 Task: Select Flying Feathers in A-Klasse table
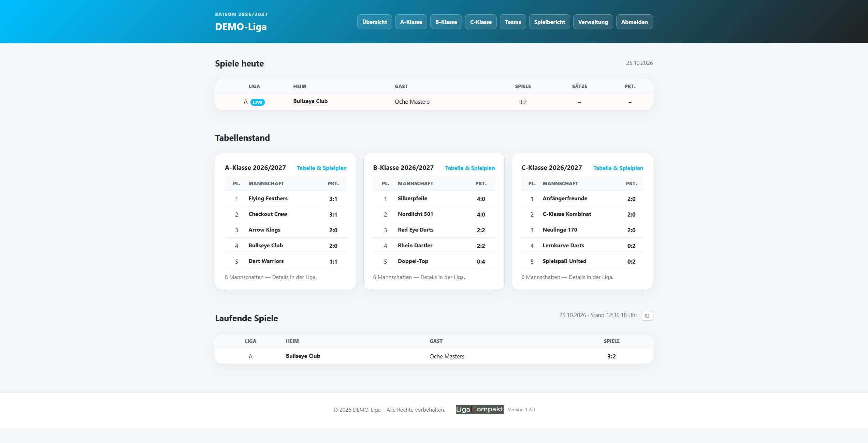(x=268, y=198)
